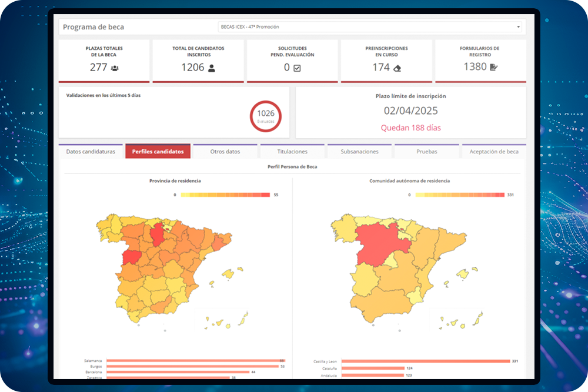Click the Plazas totales de la beca card
588x392 pixels.
pyautogui.click(x=104, y=61)
